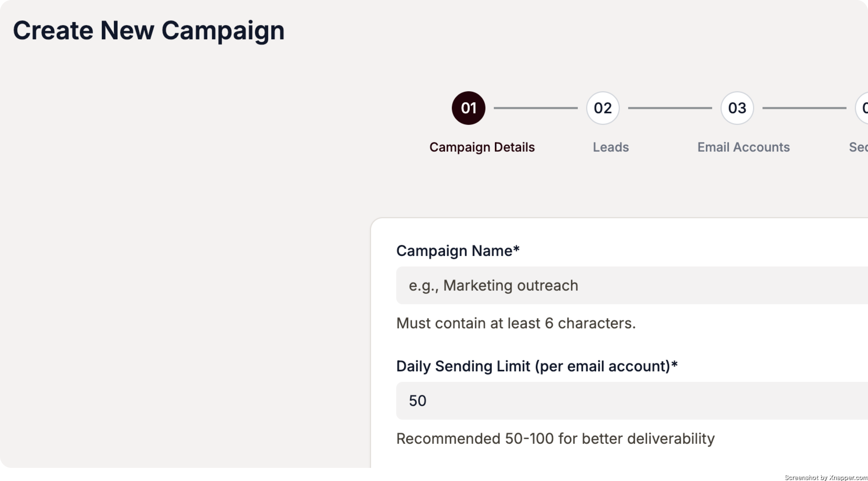Jump to the Email Accounts step label

(x=743, y=147)
